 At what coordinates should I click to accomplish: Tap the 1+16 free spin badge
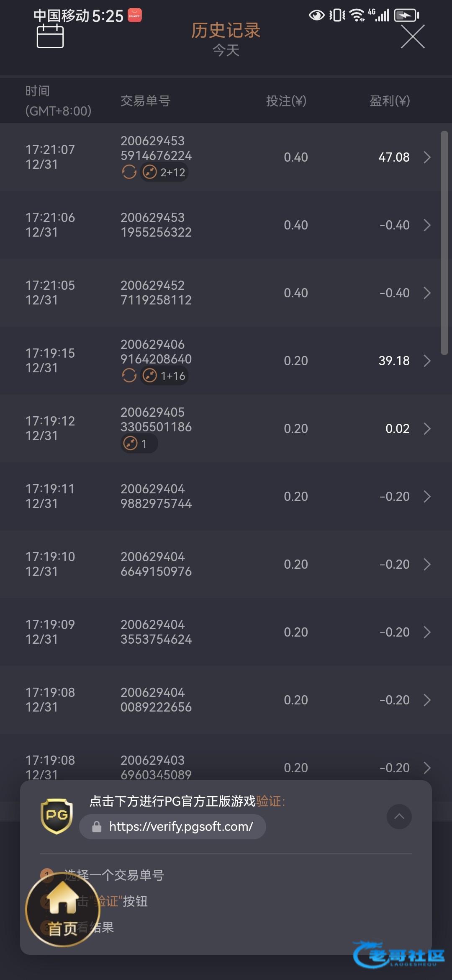coord(164,376)
